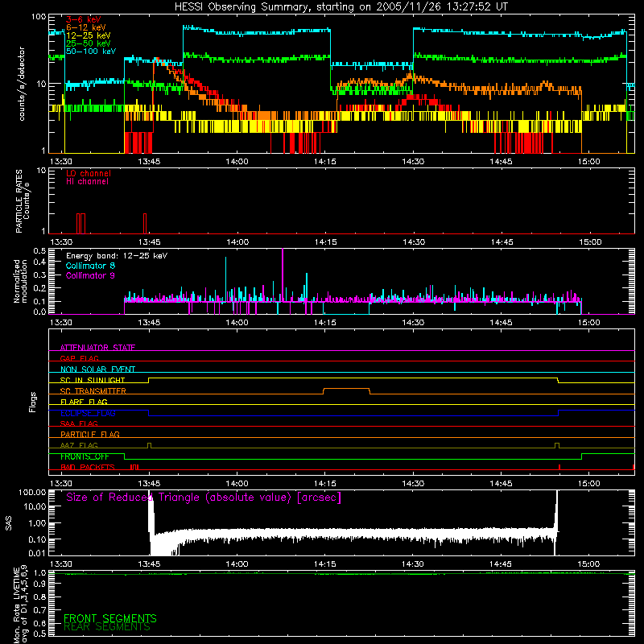Click the 14:30 tick label under the SAS panel

point(413,564)
